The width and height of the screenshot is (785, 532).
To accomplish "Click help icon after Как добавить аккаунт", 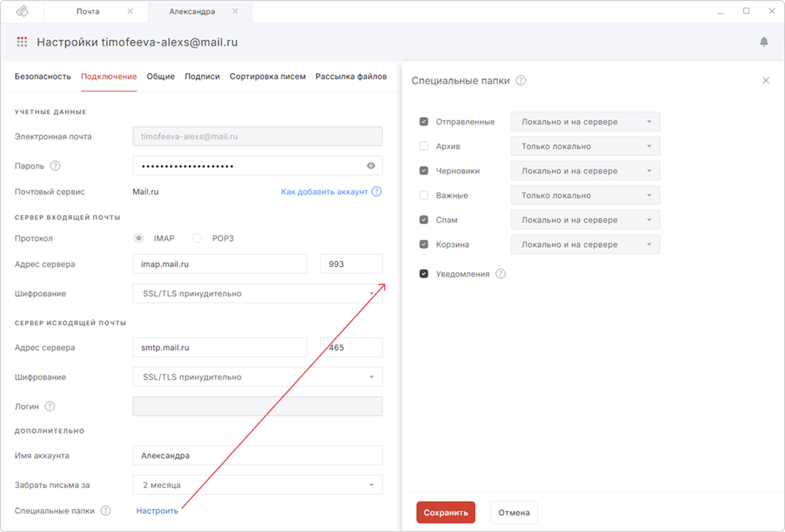I will [376, 192].
